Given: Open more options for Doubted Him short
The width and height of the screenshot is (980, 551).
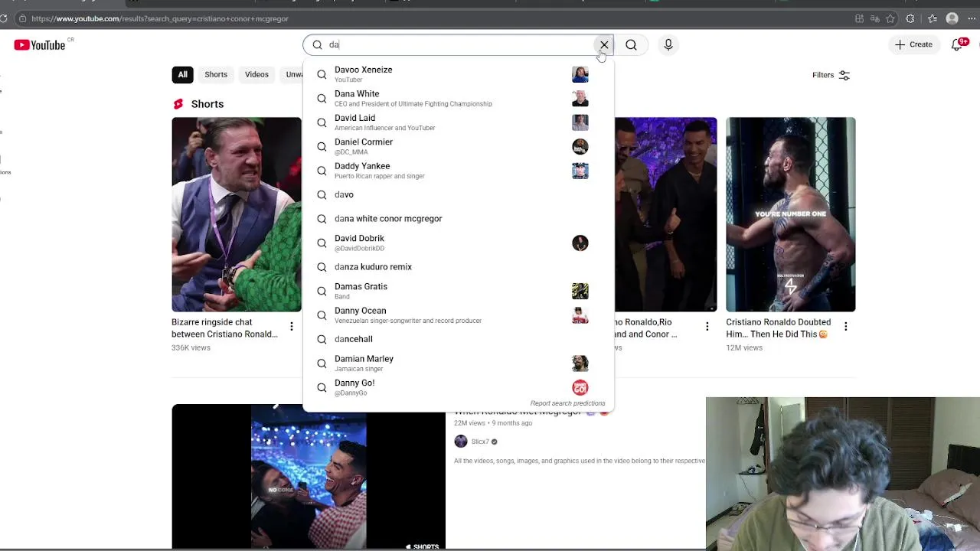Looking at the screenshot, I should pos(845,326).
